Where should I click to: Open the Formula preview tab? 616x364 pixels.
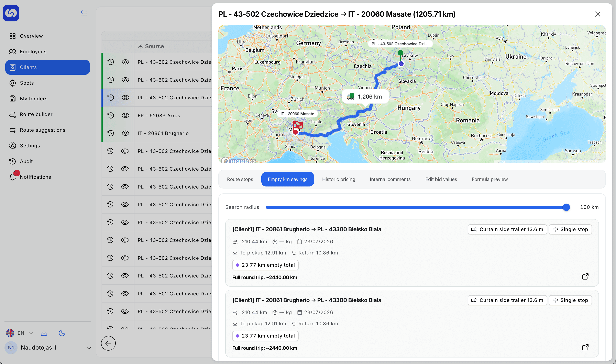[490, 179]
